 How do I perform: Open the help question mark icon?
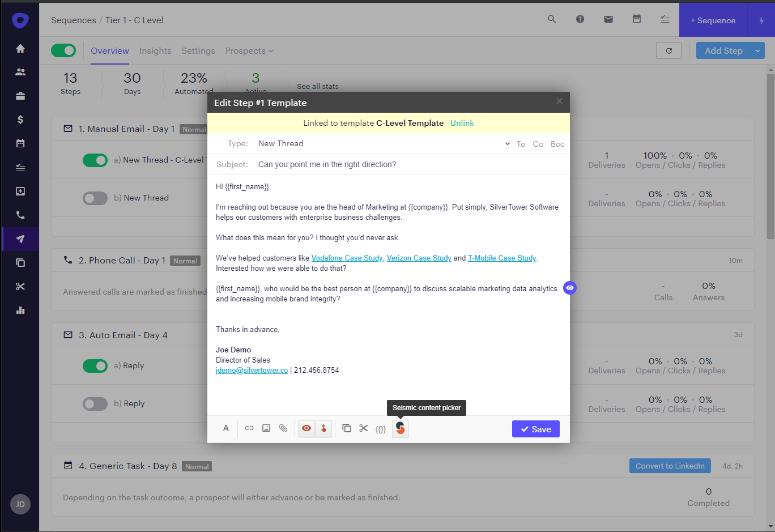(x=580, y=19)
